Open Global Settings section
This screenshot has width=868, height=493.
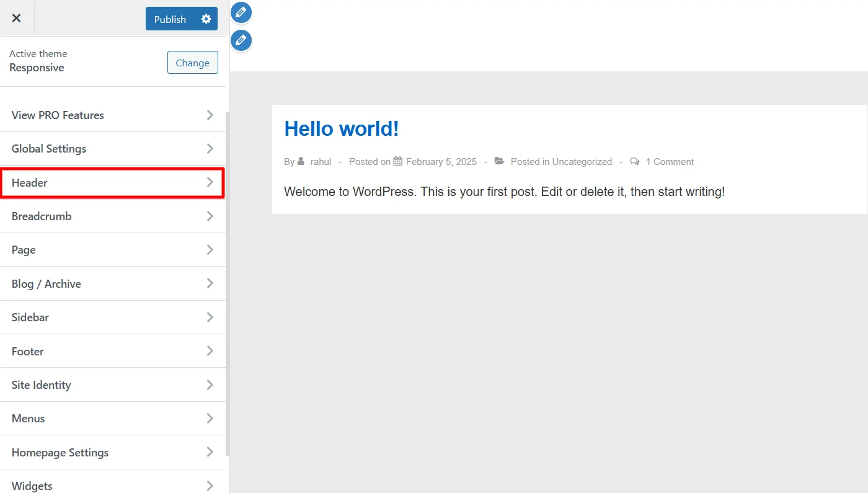point(113,149)
